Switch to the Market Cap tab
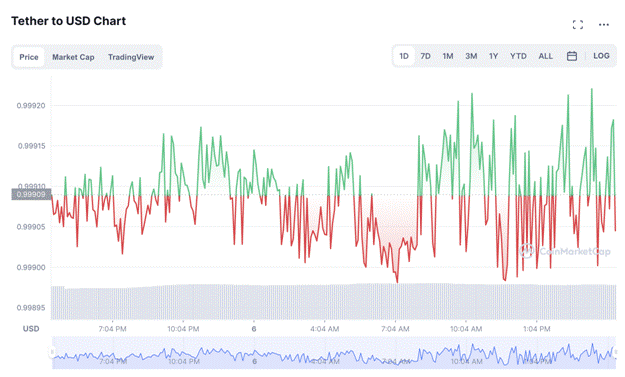This screenshot has height=377, width=625. [73, 57]
